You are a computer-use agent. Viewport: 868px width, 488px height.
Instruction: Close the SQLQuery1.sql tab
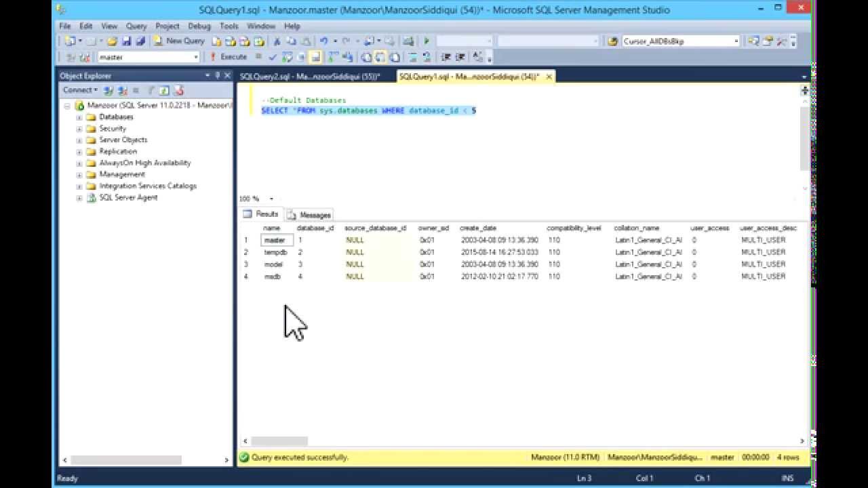(x=549, y=77)
